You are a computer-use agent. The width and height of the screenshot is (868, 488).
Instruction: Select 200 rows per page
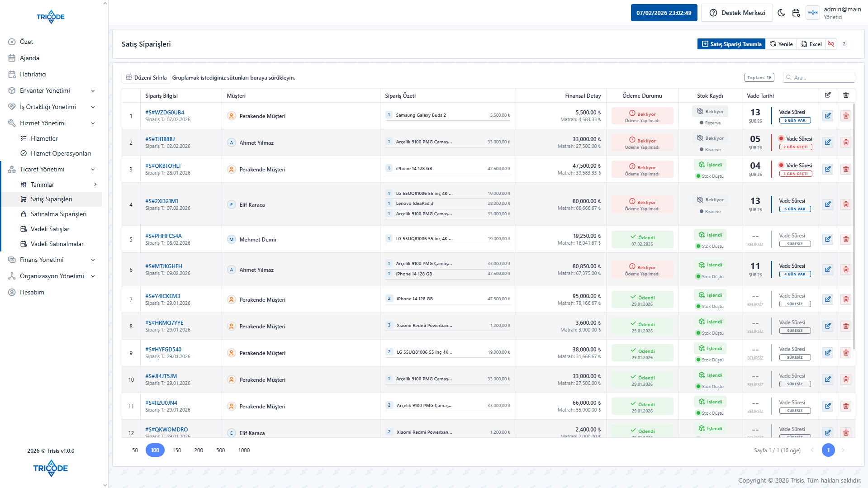(x=199, y=450)
